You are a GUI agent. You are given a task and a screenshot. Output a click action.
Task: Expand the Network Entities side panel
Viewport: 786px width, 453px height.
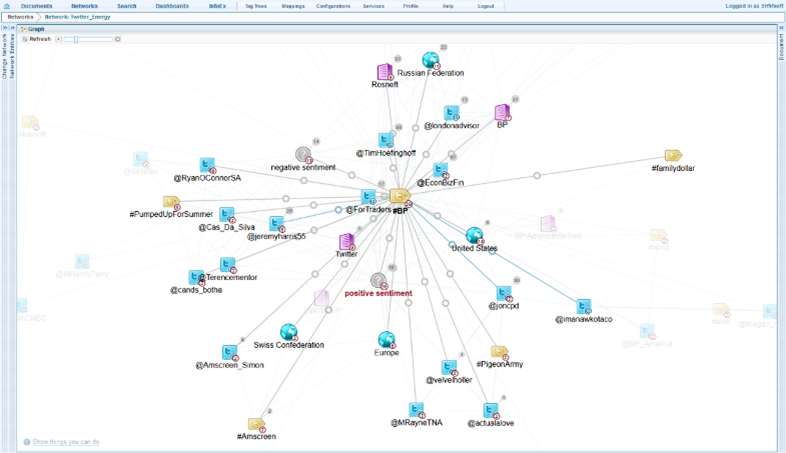tap(13, 56)
